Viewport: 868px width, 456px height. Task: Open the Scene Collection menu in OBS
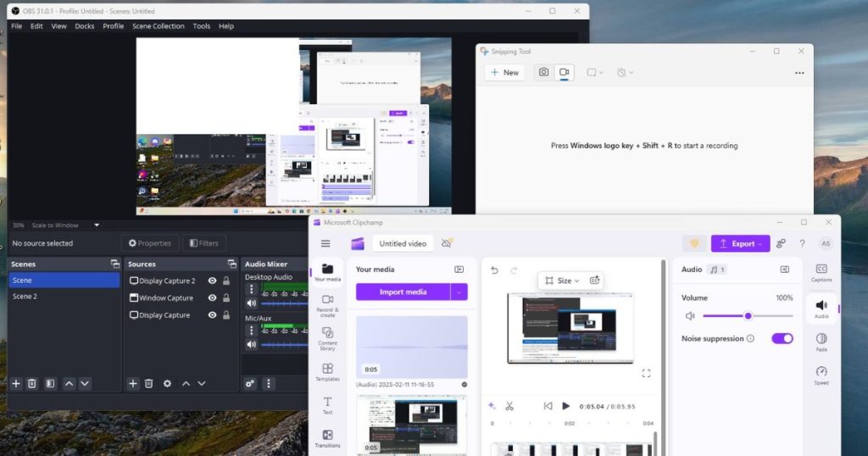(159, 26)
